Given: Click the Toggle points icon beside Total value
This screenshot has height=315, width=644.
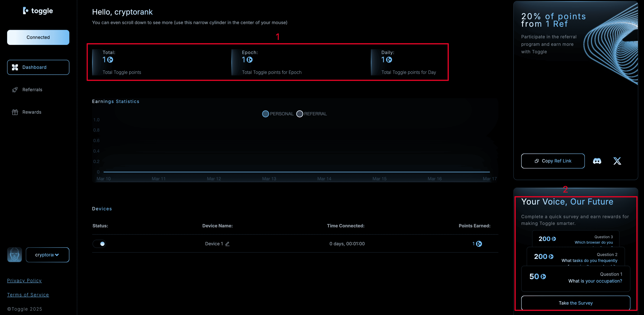Looking at the screenshot, I should [x=110, y=60].
